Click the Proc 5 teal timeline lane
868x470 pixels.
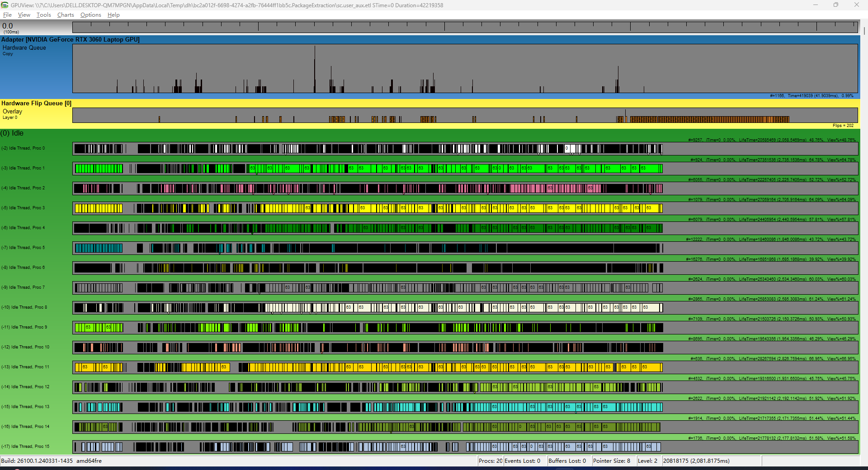[465, 248]
